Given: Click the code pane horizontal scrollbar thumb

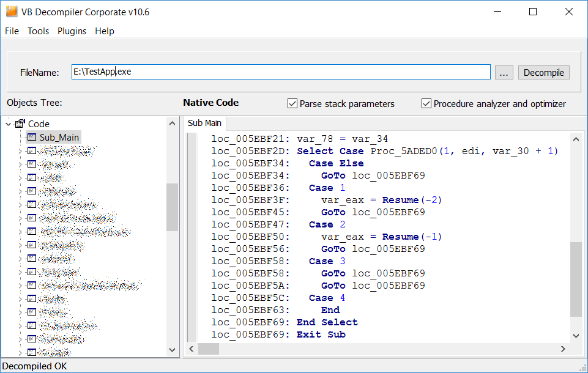Looking at the screenshot, I should click(x=209, y=349).
